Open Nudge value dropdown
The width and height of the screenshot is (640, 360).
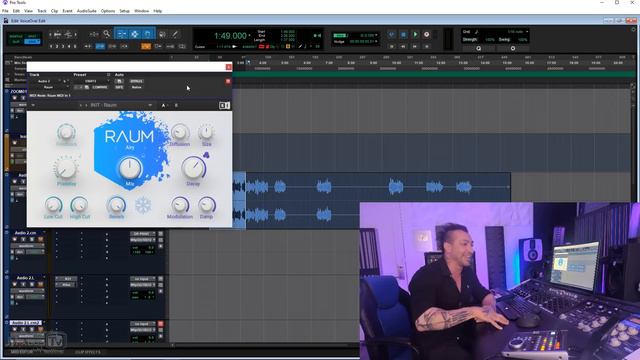point(376,41)
